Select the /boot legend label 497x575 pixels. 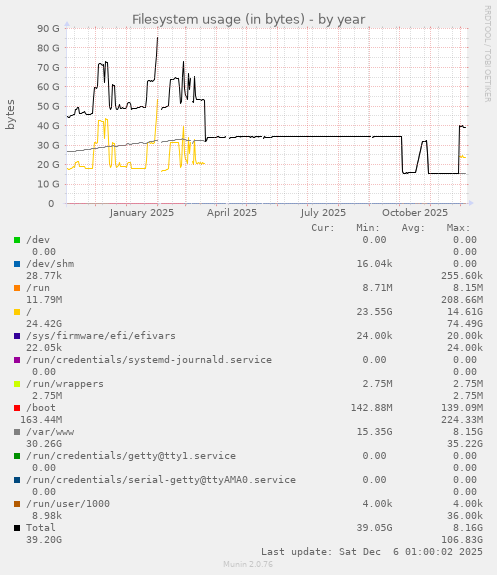[x=41, y=408]
